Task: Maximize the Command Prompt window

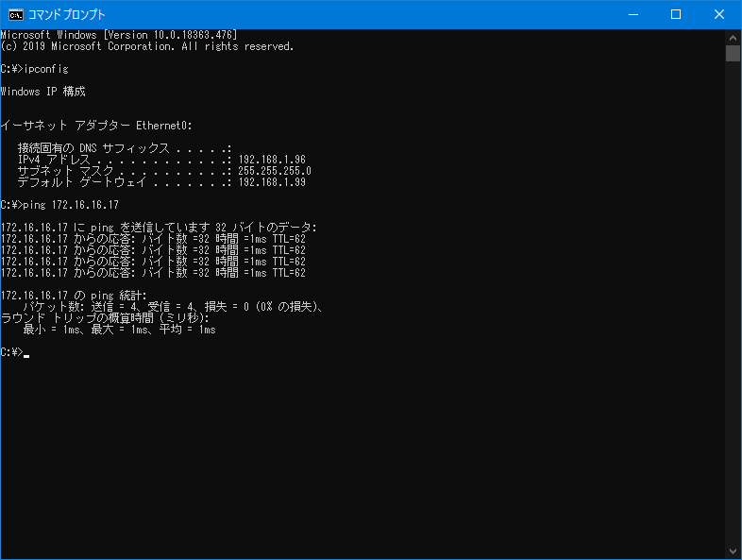Action: (x=676, y=15)
